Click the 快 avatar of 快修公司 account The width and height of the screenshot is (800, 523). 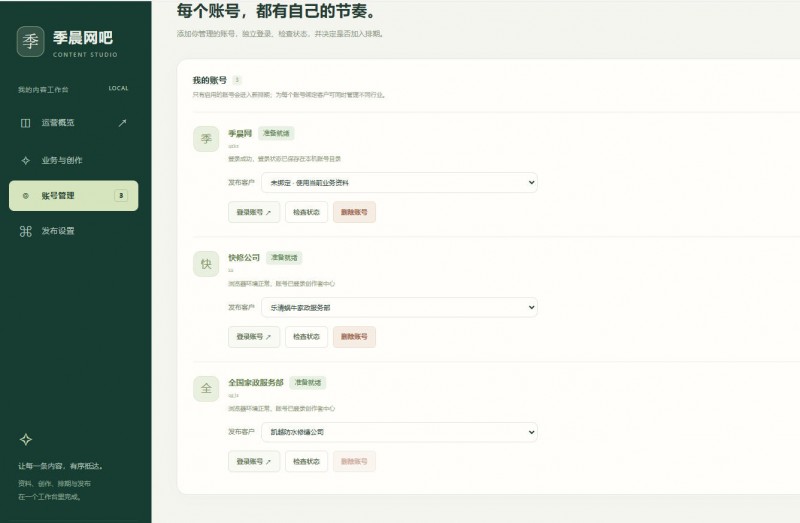tap(206, 264)
